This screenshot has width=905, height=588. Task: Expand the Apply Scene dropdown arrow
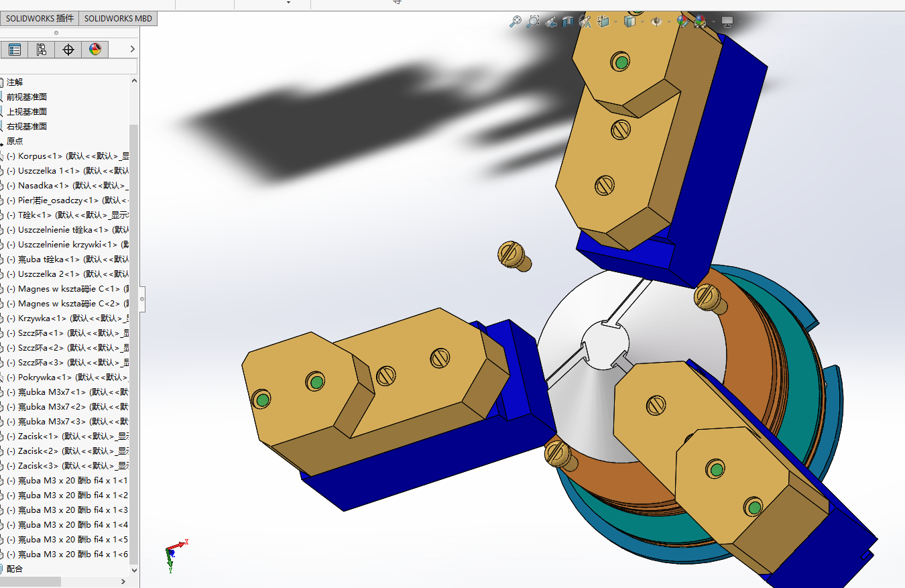point(713,22)
